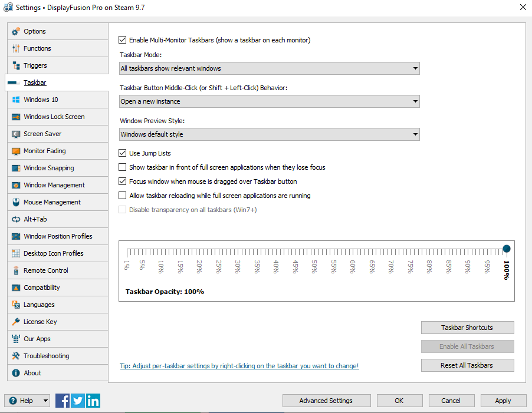This screenshot has height=413, width=532.
Task: Click the Taskbar Opacity slider handle
Action: (507, 249)
